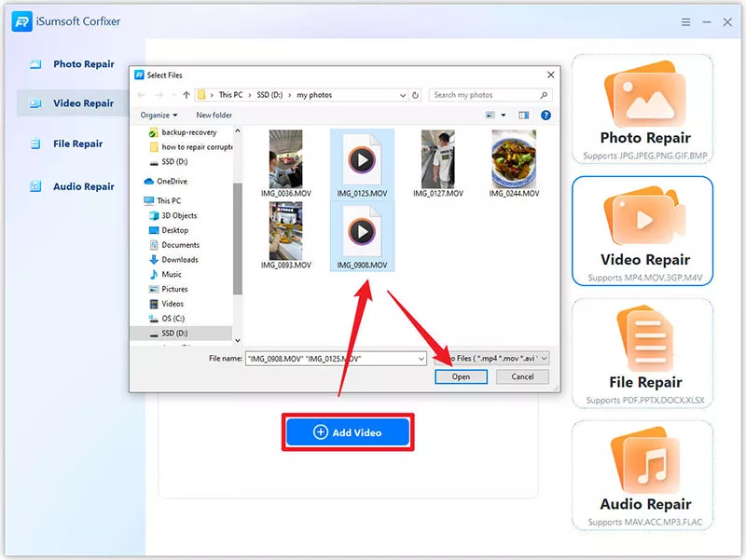The image size is (746, 560).
Task: Go forward in the file dialog
Action: coord(159,95)
